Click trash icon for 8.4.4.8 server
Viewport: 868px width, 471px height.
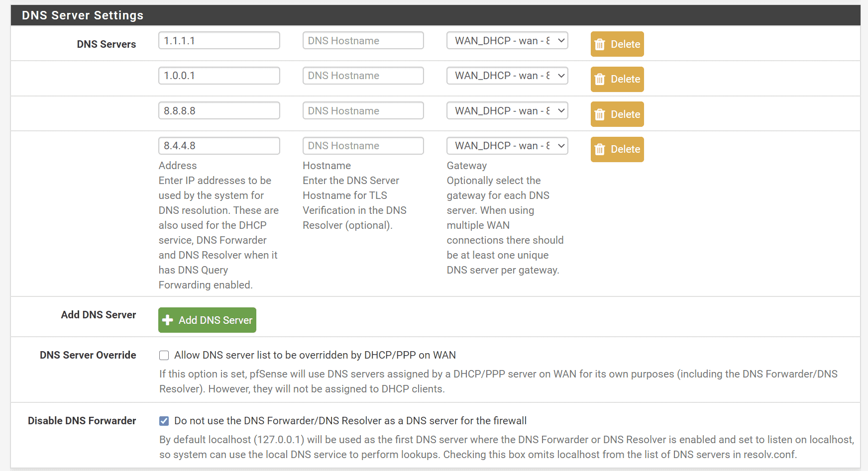[x=600, y=149]
